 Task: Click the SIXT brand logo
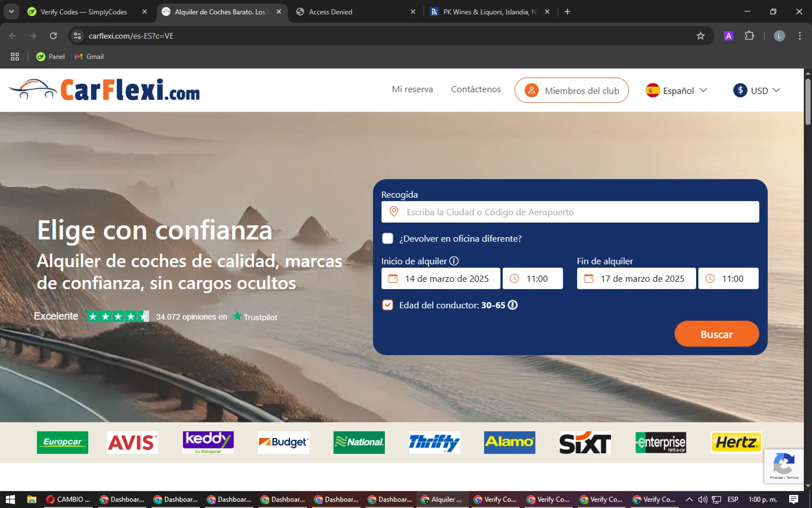coord(585,442)
